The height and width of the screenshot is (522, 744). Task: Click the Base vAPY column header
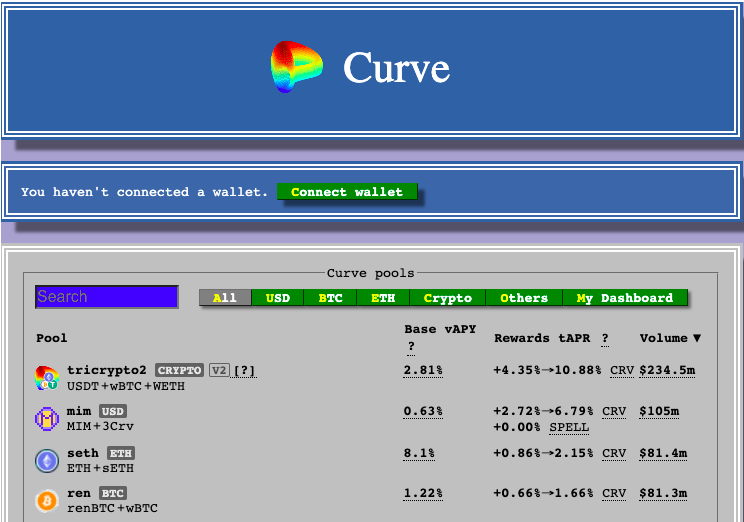[440, 329]
